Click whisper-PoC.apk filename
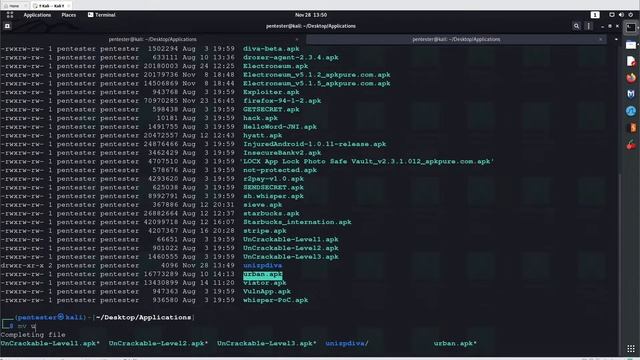The height and width of the screenshot is (360, 640). coord(276,300)
